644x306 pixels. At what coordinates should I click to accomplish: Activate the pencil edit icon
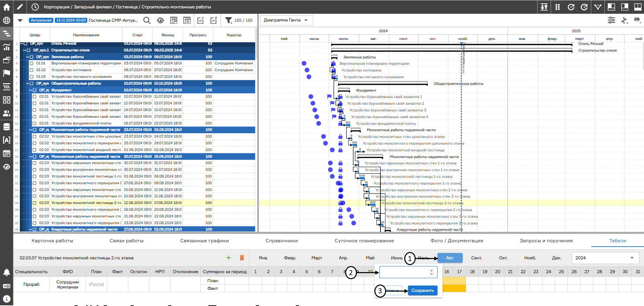[20, 7]
